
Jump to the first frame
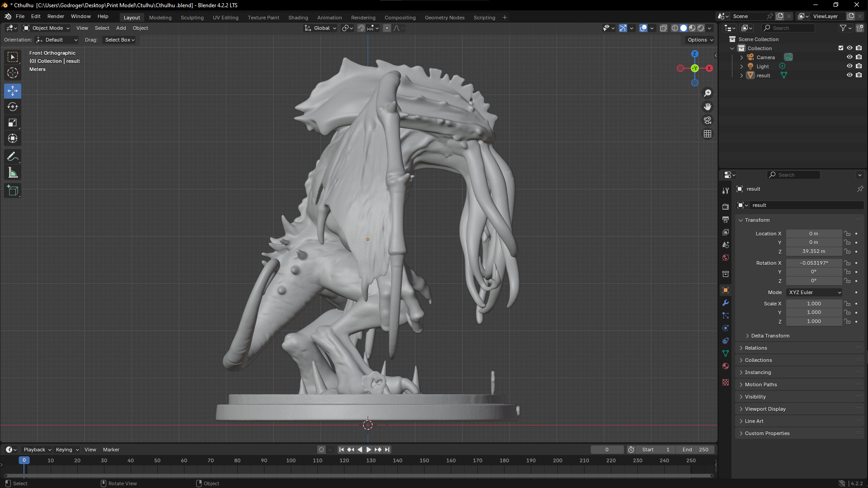[341, 450]
